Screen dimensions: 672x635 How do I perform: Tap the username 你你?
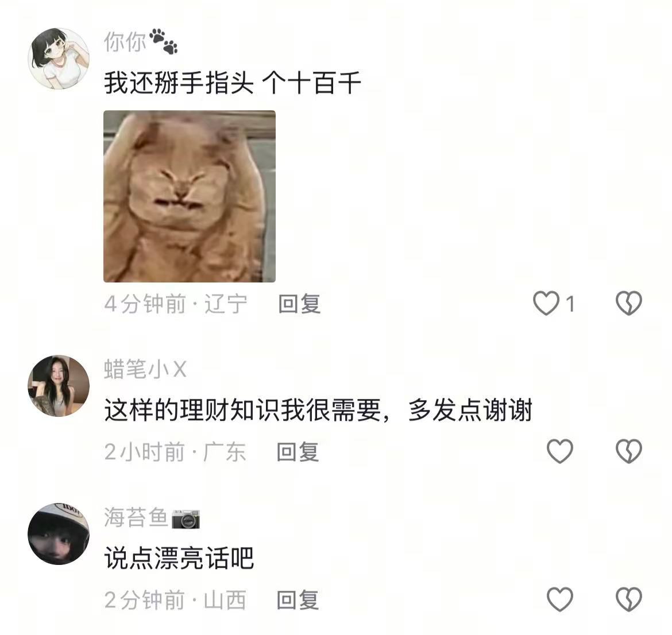125,42
